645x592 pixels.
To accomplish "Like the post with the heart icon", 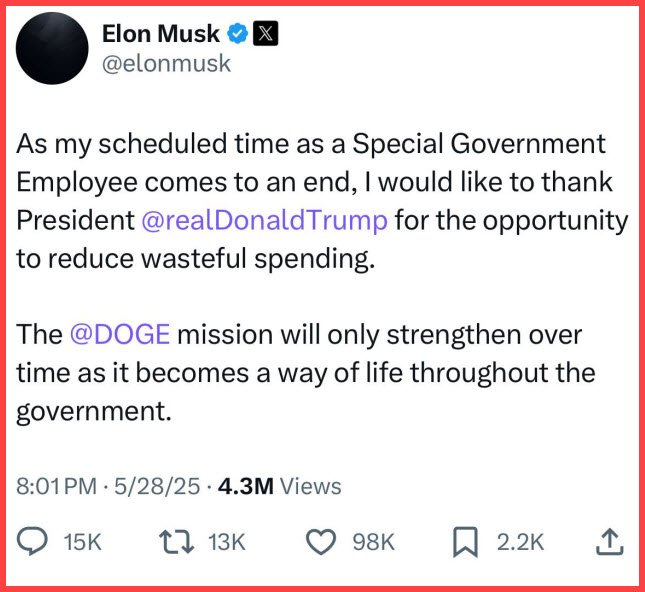I will coord(320,541).
